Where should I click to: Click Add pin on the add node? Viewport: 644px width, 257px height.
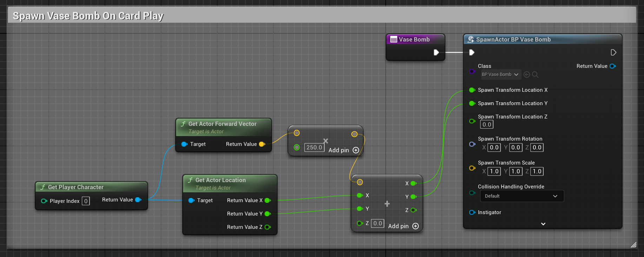click(403, 226)
